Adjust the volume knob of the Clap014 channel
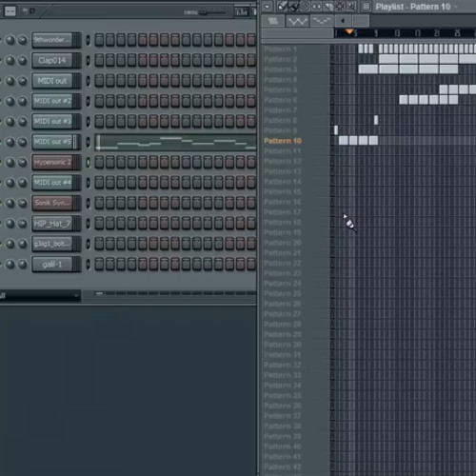Image resolution: width=476 pixels, height=476 pixels. pos(22,60)
